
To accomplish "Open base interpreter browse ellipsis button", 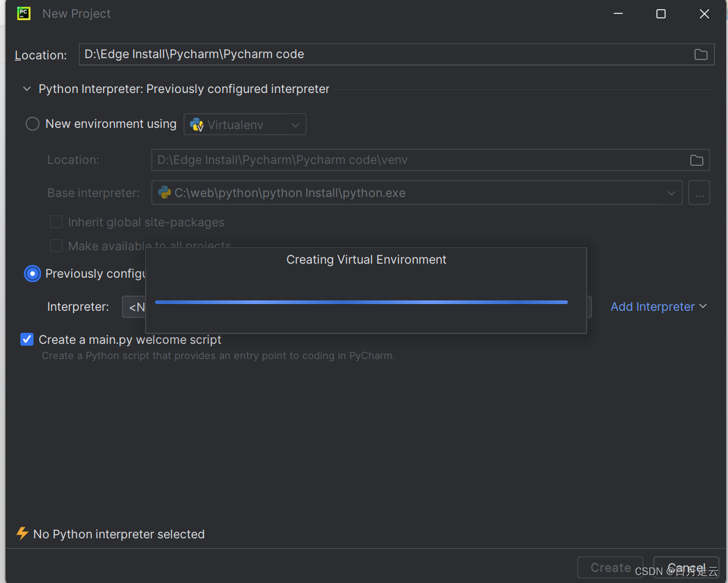I will click(x=699, y=193).
